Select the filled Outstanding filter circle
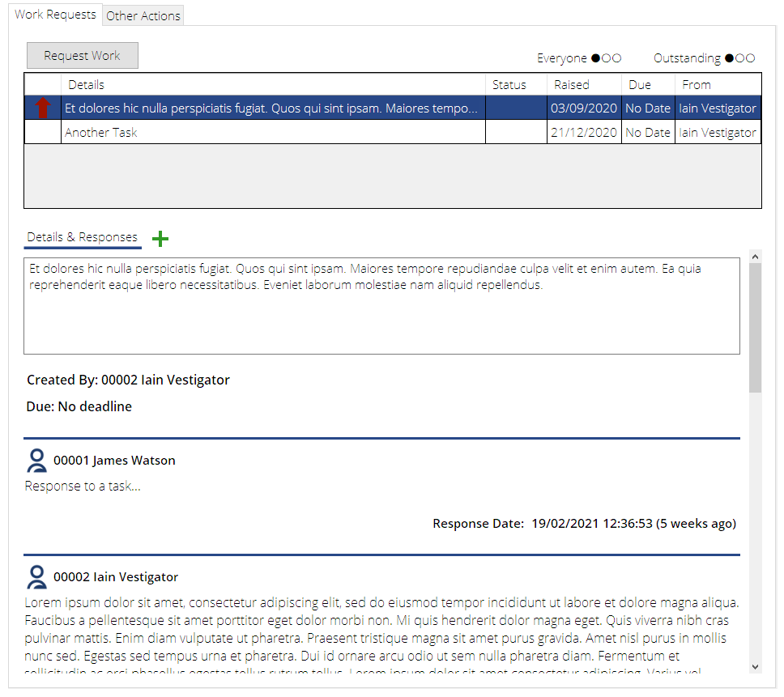The height and width of the screenshot is (697, 784). click(x=729, y=58)
